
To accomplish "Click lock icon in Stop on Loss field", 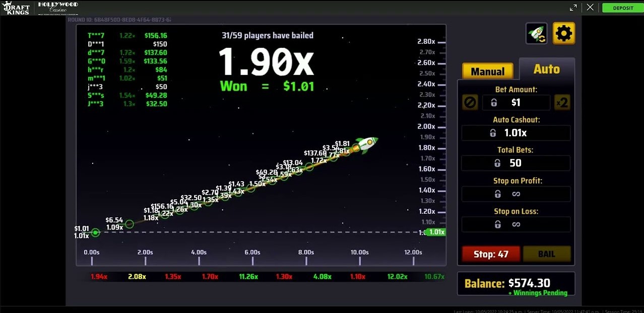I will [497, 224].
